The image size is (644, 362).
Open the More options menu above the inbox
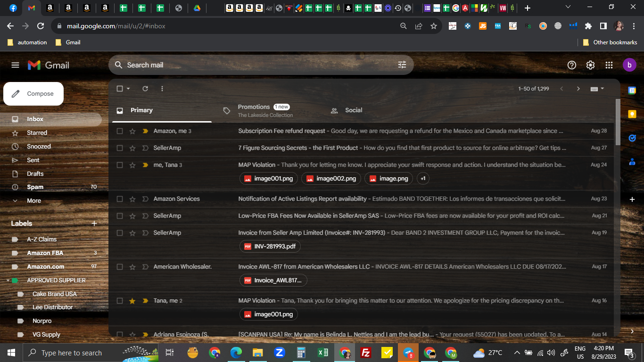click(x=162, y=89)
